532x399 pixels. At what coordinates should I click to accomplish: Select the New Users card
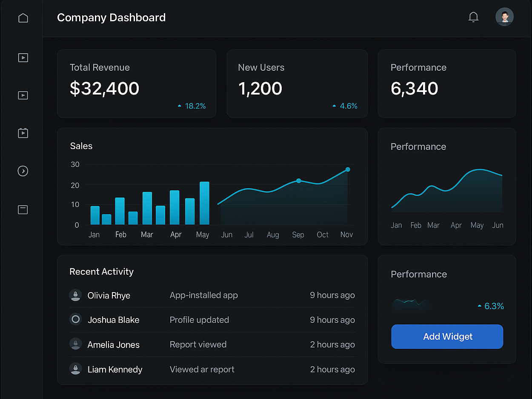coord(297,83)
